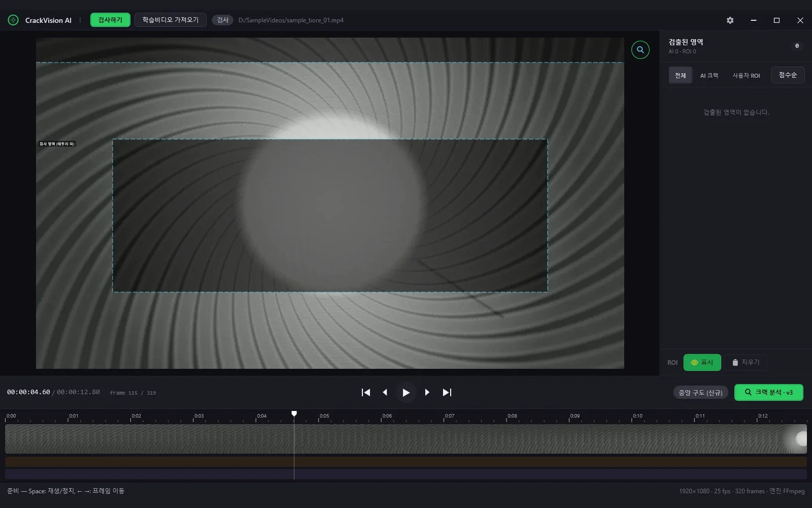This screenshot has height=508, width=812.
Task: Switch to the 사용자 ROI tab
Action: click(746, 75)
